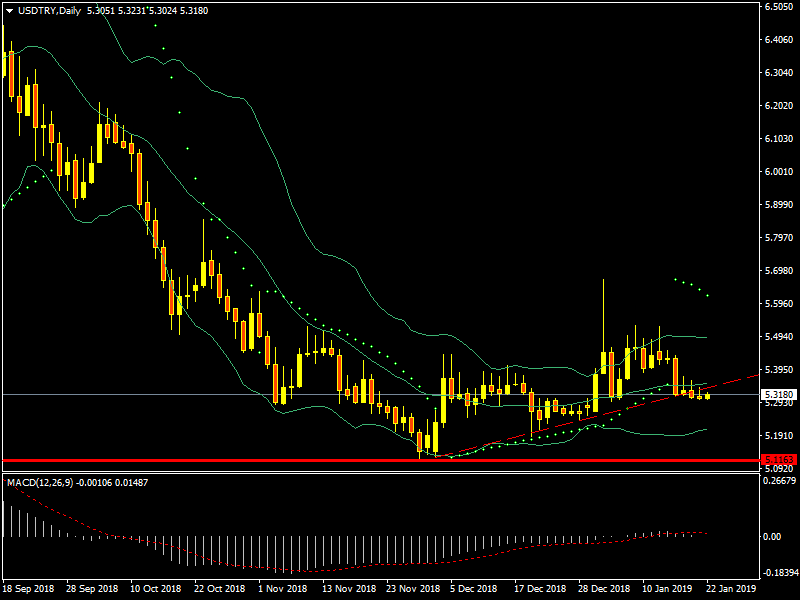
Task: Click the 6.5000 value on price scale
Action: 778,7
